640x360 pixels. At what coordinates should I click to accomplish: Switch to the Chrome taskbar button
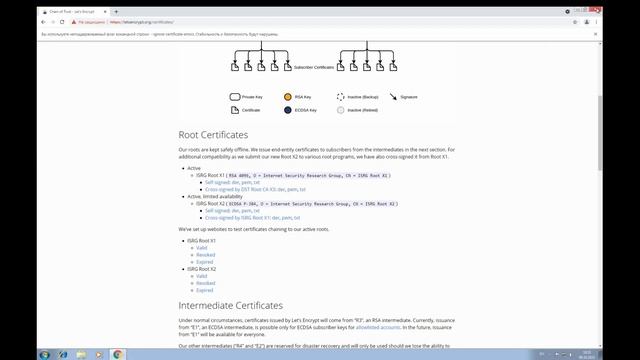pyautogui.click(x=118, y=354)
